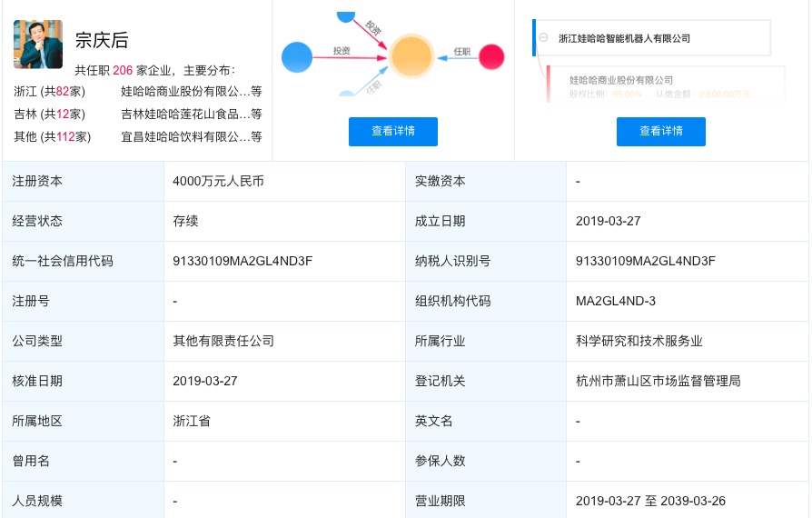812x518 pixels.
Task: Click the top blue node in graph
Action: pos(345,15)
